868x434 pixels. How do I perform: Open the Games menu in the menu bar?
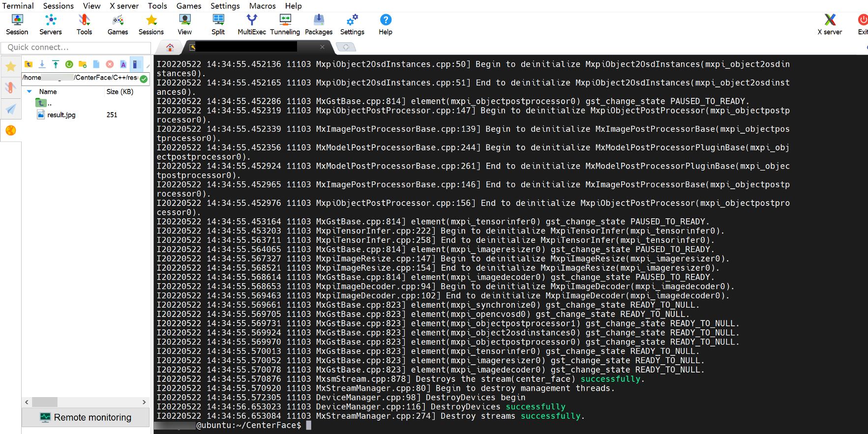click(x=189, y=6)
